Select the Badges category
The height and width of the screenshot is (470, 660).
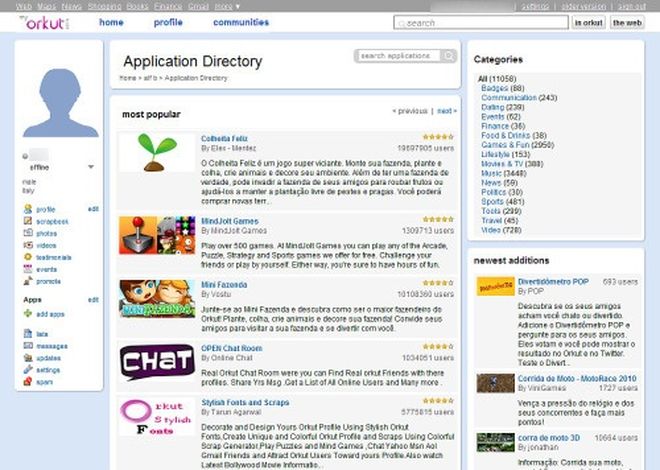(x=495, y=88)
